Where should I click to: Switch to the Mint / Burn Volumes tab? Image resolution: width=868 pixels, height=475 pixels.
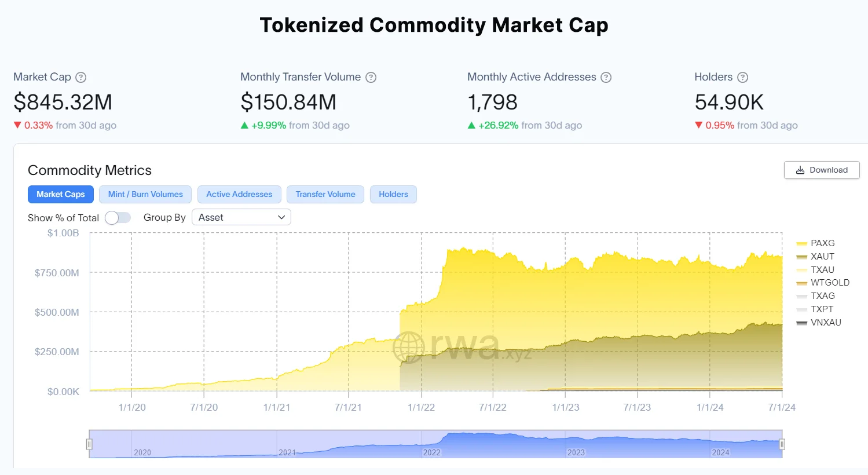(145, 194)
